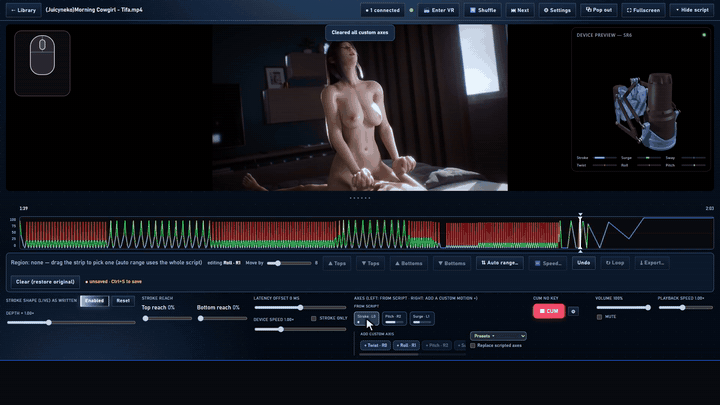The image size is (720, 405).
Task: Adjust the Bottom reach slider
Action: click(x=222, y=318)
